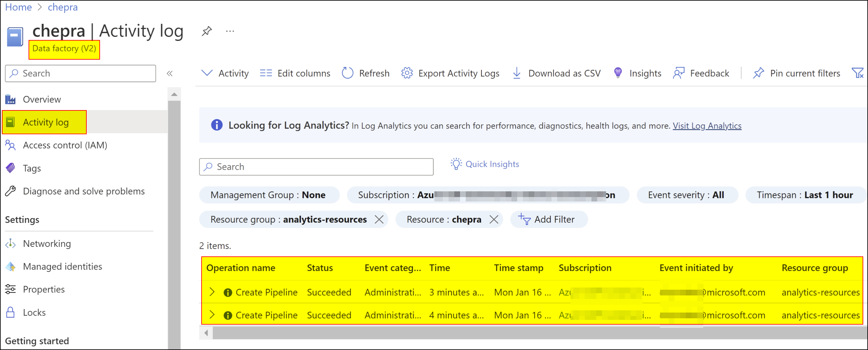Image resolution: width=868 pixels, height=350 pixels.
Task: Click Pin current filters
Action: pyautogui.click(x=796, y=73)
